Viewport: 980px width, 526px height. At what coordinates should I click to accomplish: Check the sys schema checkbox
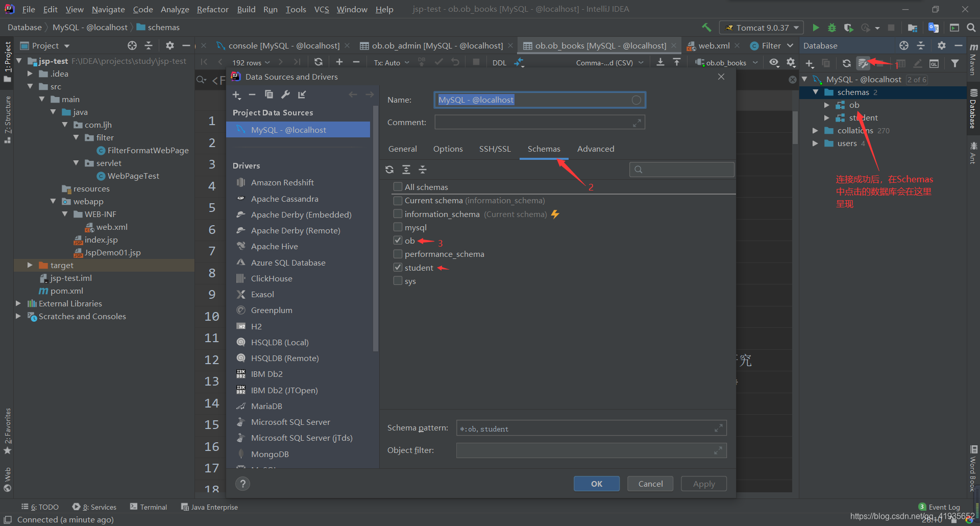pyautogui.click(x=398, y=281)
